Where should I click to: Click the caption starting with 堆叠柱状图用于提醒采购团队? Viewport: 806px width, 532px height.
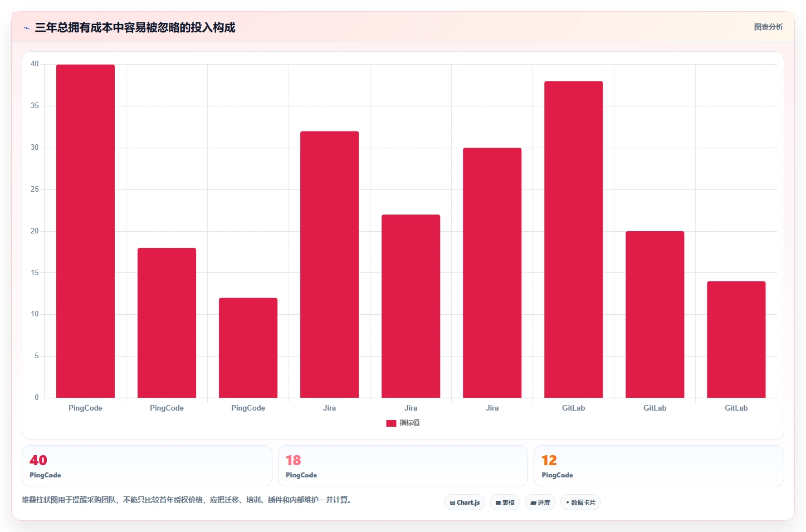click(187, 500)
